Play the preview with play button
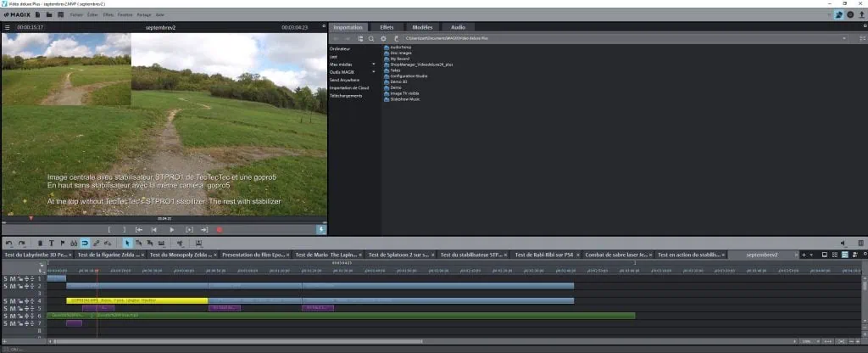868x353 pixels. coord(171,229)
